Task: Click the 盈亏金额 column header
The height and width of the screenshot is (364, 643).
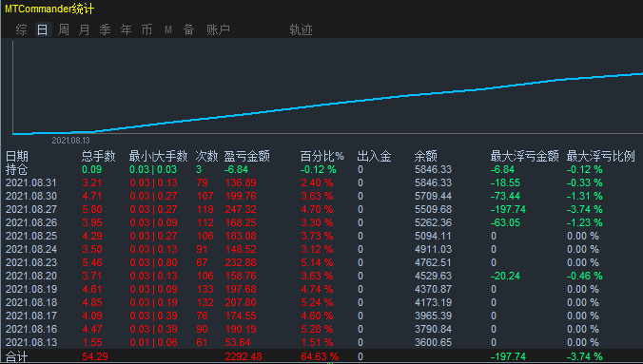Action: [247, 156]
